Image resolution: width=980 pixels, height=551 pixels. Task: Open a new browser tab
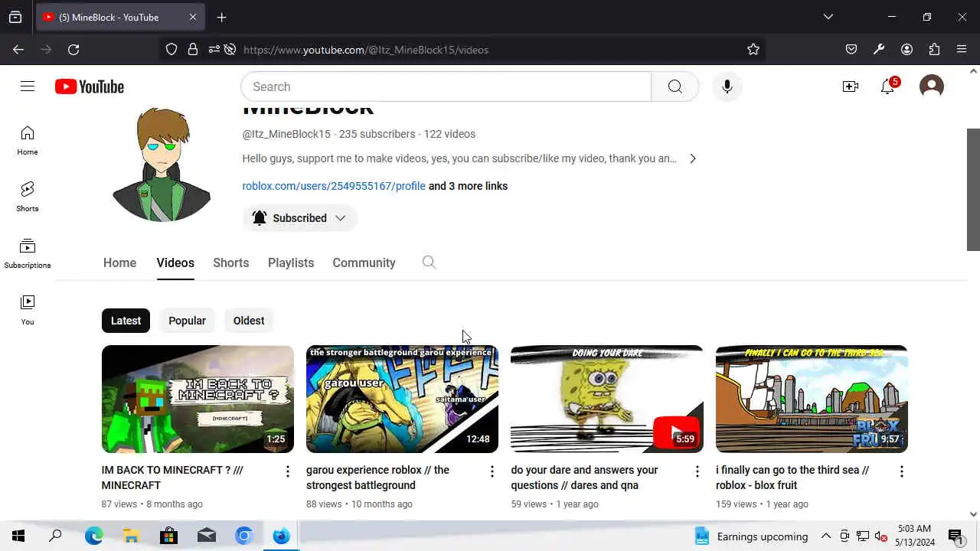coord(221,17)
